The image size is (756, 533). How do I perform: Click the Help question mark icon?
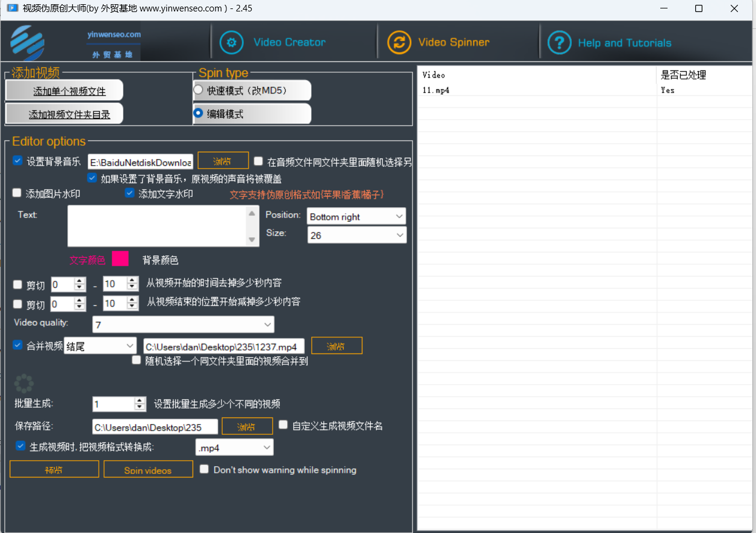tap(559, 43)
